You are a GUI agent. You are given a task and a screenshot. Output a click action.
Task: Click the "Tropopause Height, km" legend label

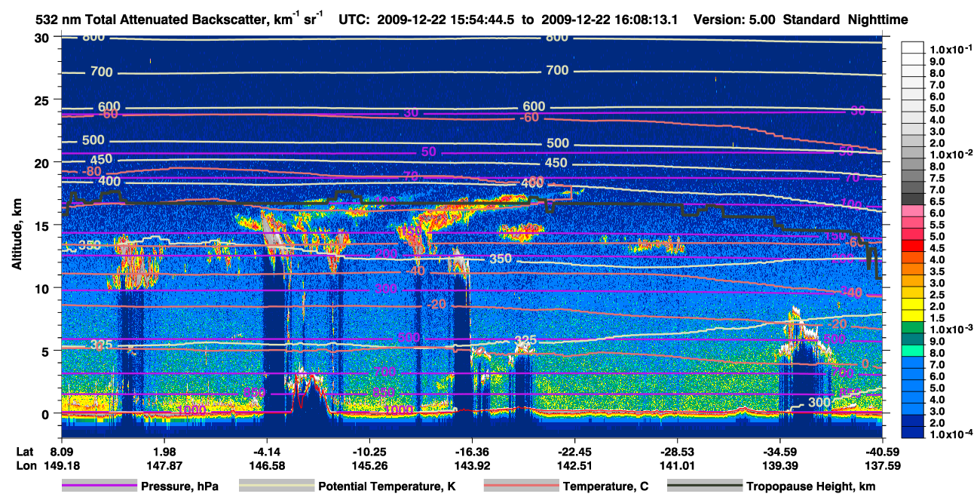[811, 487]
